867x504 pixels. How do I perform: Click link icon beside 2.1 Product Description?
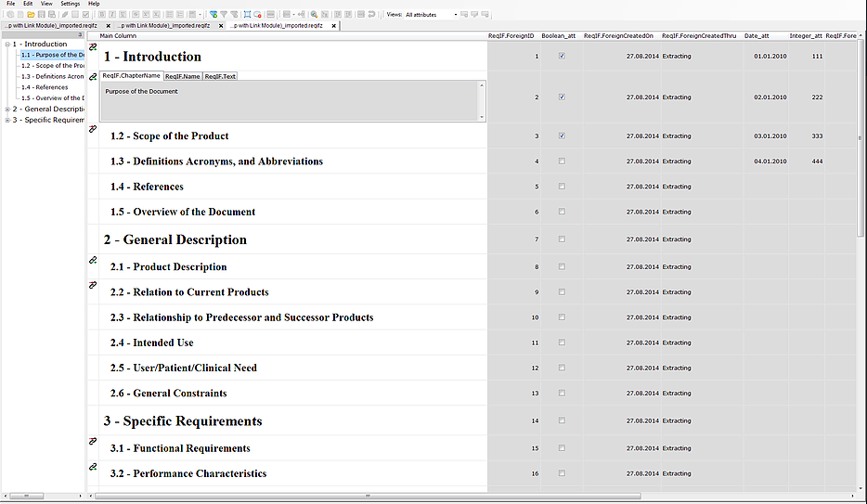pos(92,262)
